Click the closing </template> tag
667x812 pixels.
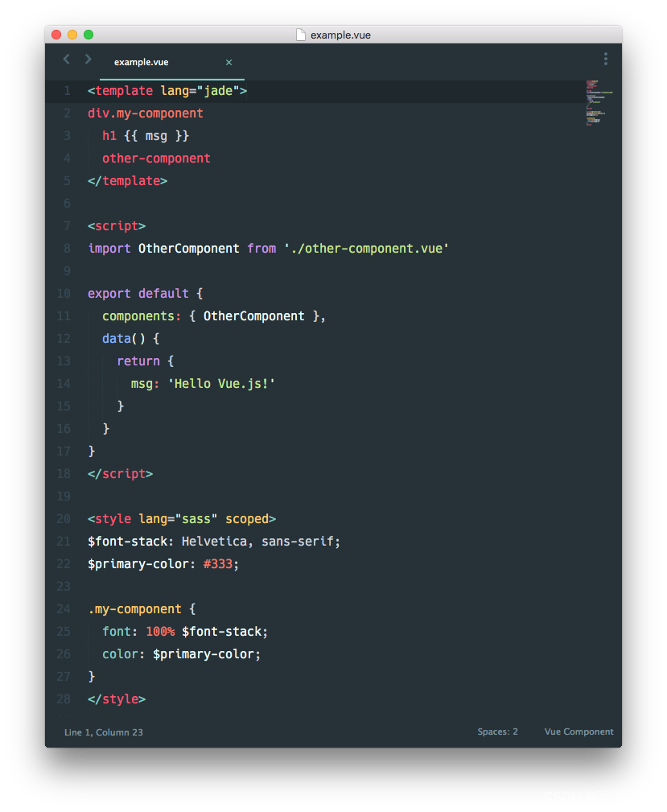127,181
